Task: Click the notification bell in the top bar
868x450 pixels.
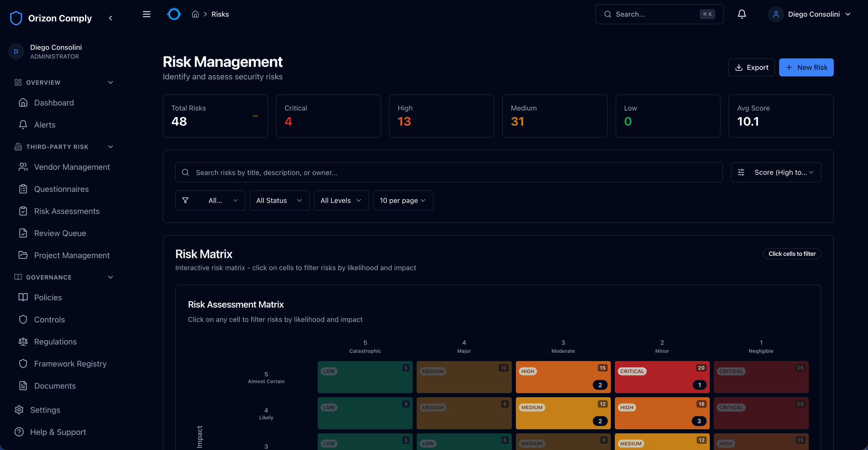Action: point(741,14)
